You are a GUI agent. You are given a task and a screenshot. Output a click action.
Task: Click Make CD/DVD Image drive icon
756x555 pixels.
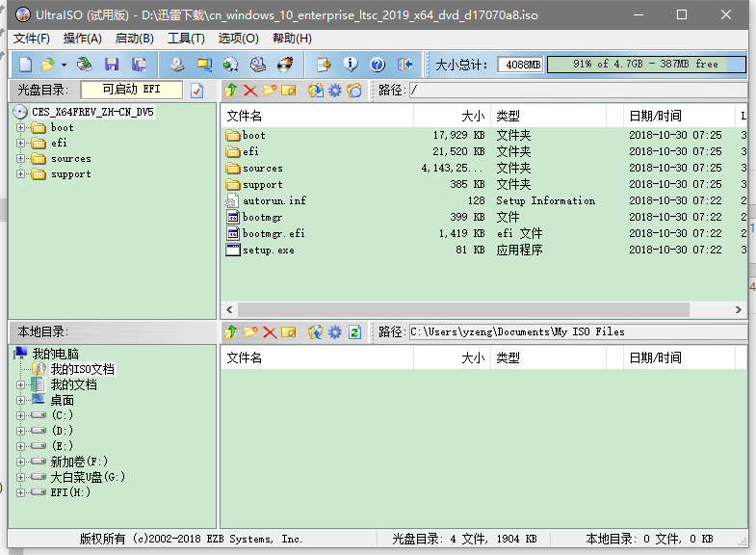tap(177, 65)
